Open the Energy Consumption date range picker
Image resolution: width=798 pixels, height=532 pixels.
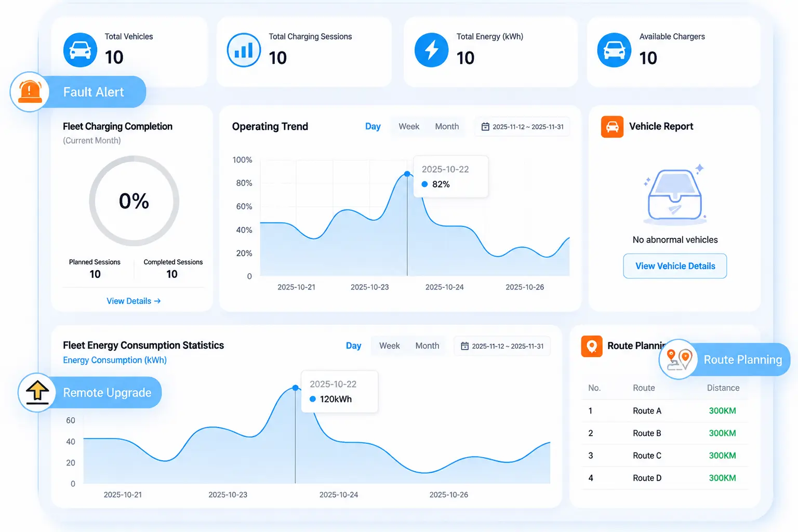pyautogui.click(x=502, y=346)
